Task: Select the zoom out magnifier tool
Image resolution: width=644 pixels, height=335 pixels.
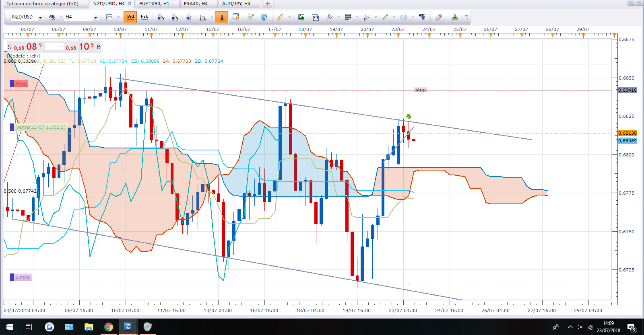Action: coord(175,17)
